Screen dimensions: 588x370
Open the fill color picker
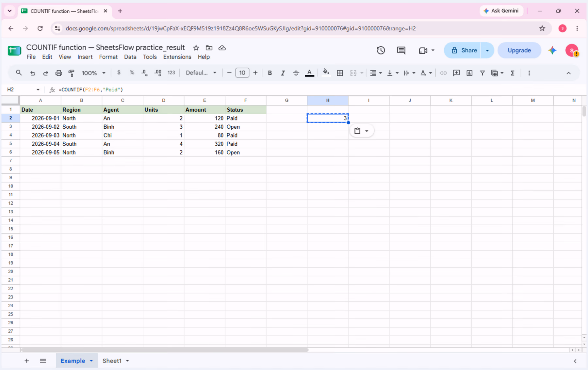(326, 72)
